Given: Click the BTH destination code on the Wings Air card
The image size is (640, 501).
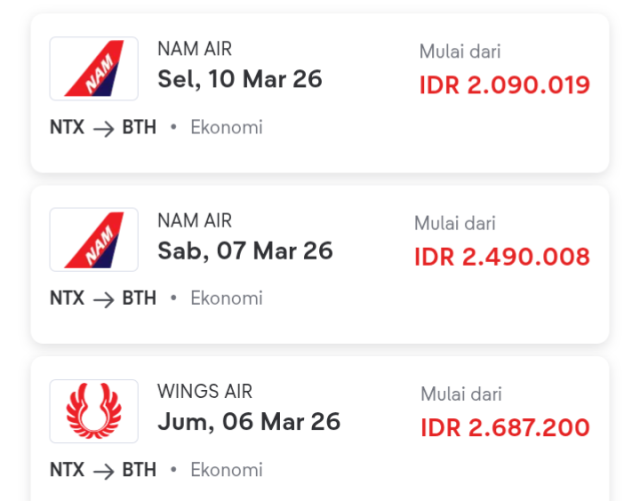Looking at the screenshot, I should [x=139, y=470].
